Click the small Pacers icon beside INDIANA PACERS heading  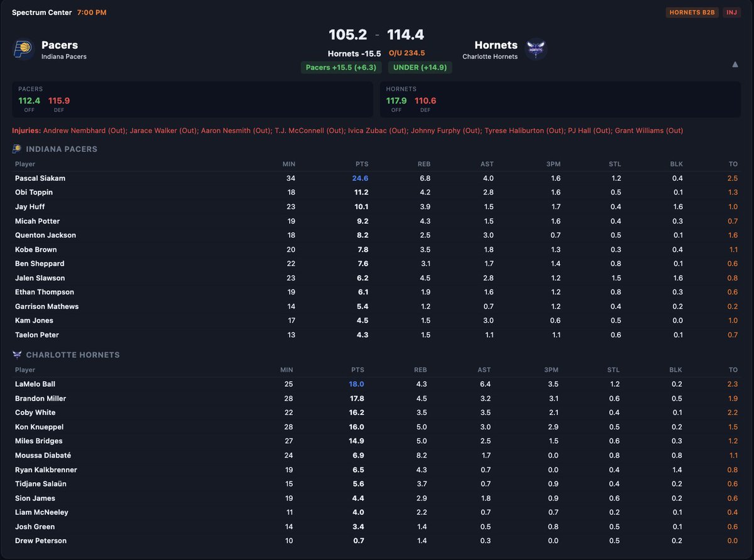click(x=16, y=149)
